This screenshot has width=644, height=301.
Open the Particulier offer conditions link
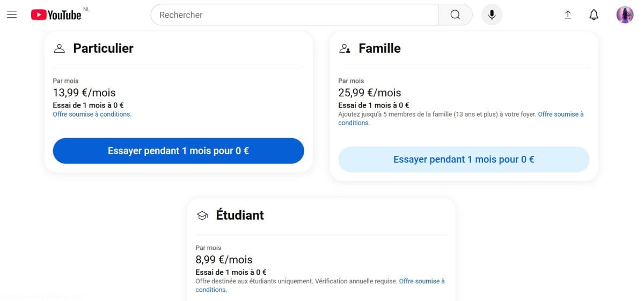click(x=92, y=114)
